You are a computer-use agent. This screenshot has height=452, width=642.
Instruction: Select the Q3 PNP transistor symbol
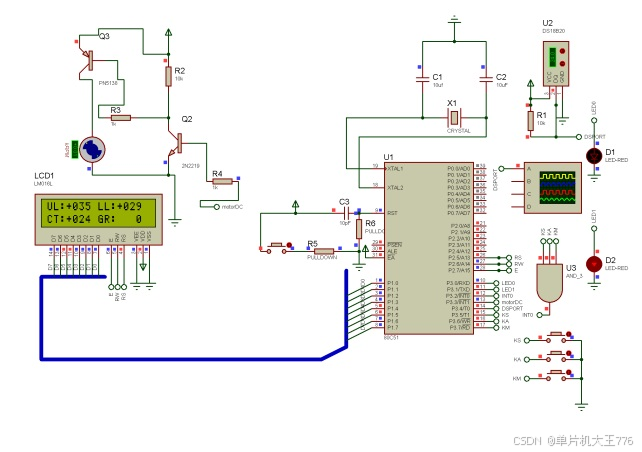[x=86, y=60]
